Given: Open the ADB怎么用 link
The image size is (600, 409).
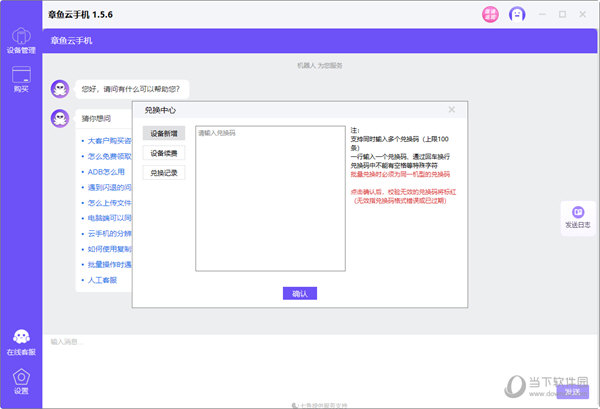Looking at the screenshot, I should pos(106,172).
